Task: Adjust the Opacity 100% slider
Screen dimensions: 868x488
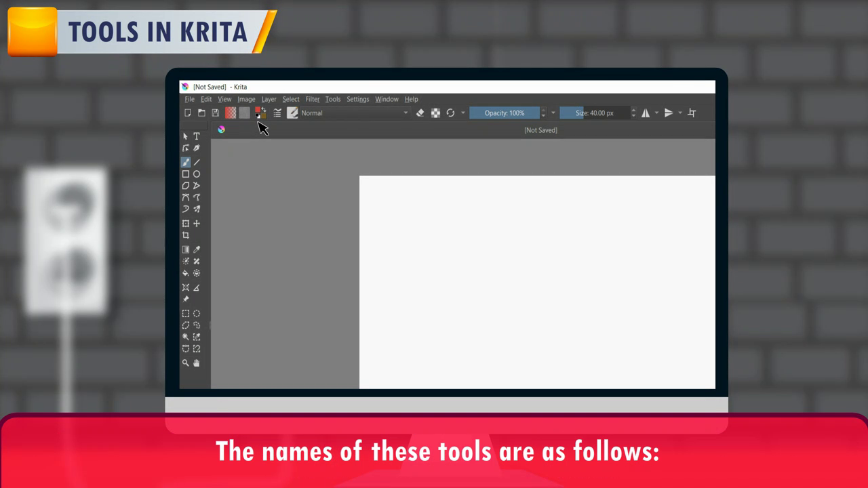Action: 505,113
